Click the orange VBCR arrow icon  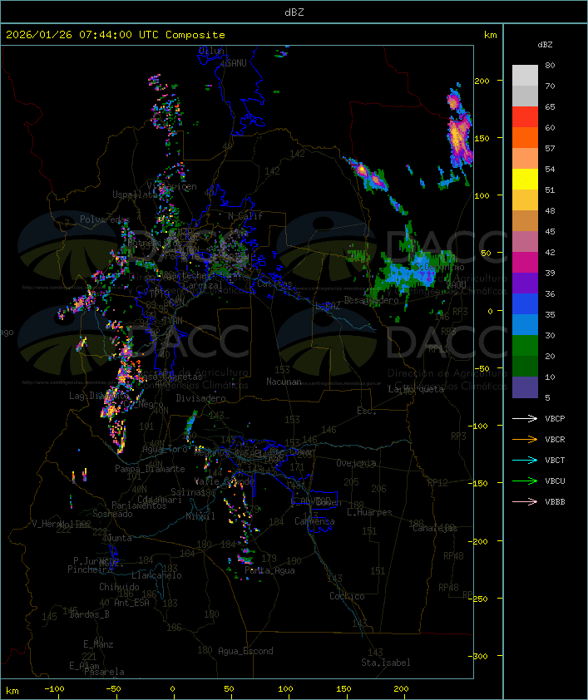point(526,439)
